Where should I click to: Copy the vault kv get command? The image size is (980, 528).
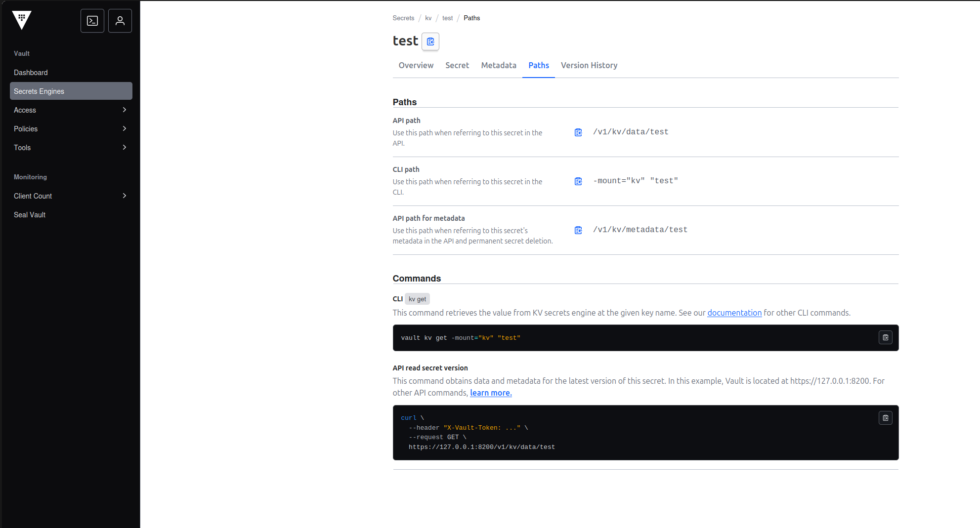pyautogui.click(x=885, y=338)
